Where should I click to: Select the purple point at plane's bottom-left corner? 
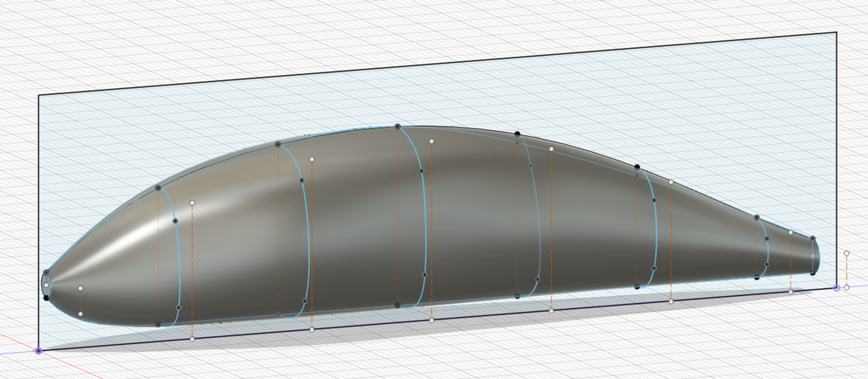pyautogui.click(x=38, y=350)
